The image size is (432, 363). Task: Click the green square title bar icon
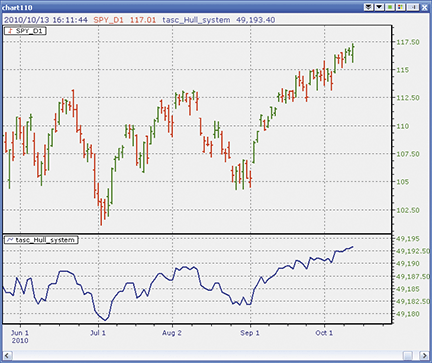(x=390, y=7)
